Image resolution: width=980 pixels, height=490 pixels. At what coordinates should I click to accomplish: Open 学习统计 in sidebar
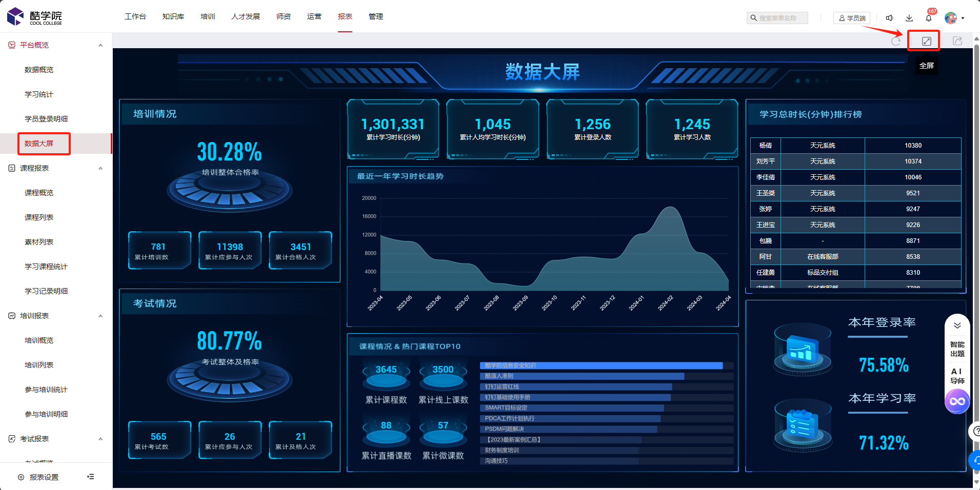pos(39,94)
